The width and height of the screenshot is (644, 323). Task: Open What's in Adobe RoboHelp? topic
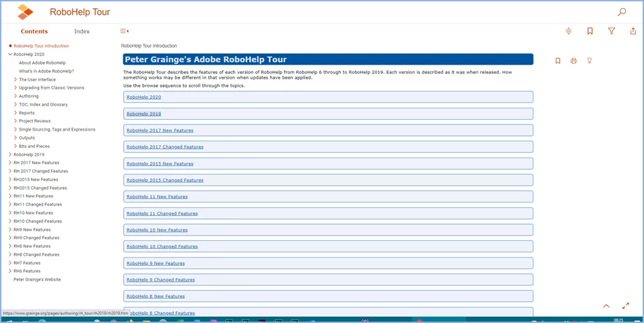46,71
